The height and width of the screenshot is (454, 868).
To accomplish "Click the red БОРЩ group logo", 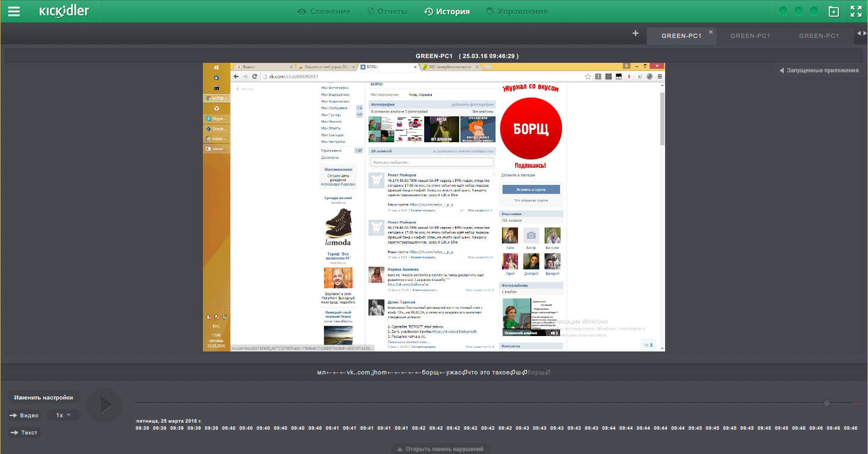I will point(531,129).
